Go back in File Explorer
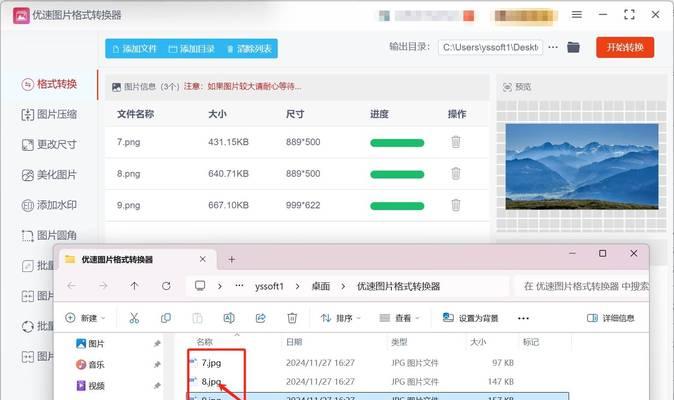This screenshot has width=674, height=400. click(72, 286)
